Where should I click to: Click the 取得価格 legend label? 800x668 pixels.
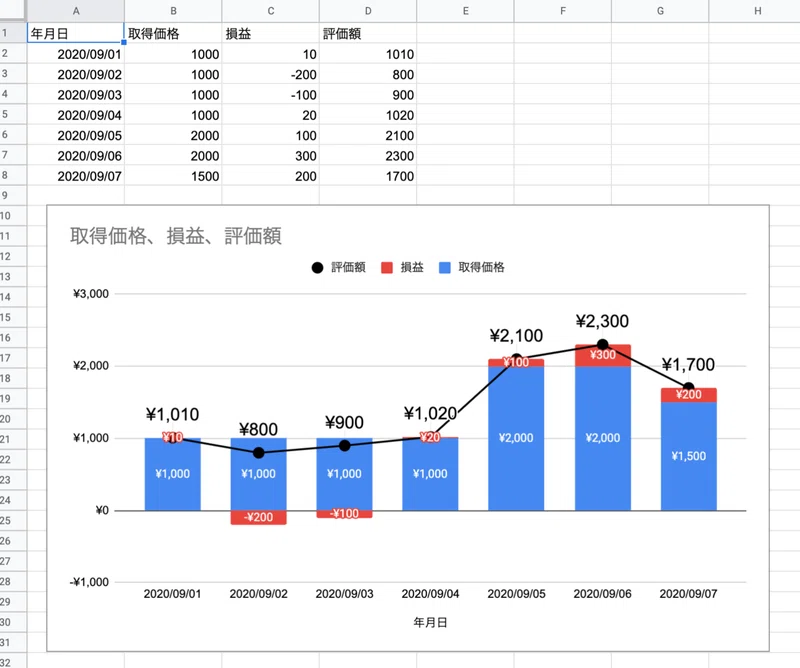(x=481, y=267)
